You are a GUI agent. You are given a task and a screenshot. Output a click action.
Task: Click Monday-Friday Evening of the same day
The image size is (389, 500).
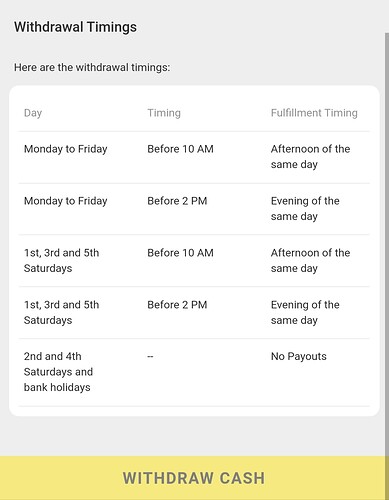305,209
